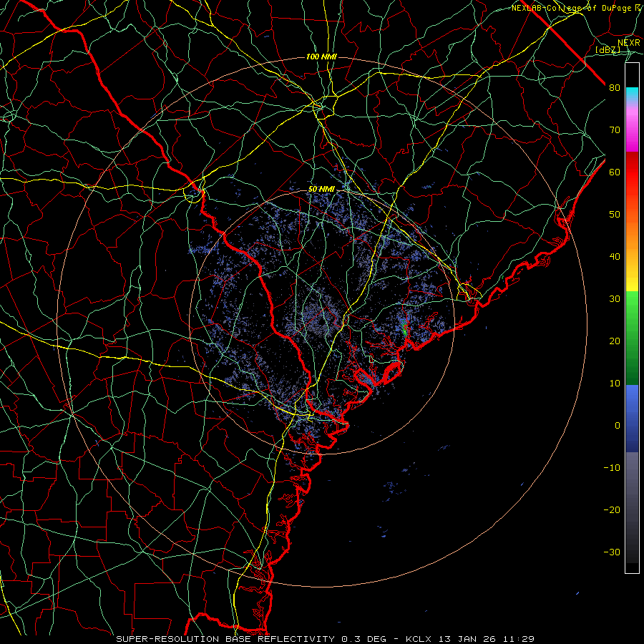Select the -20 dBZ value on the scale
The width and height of the screenshot is (644, 644).
tap(612, 510)
